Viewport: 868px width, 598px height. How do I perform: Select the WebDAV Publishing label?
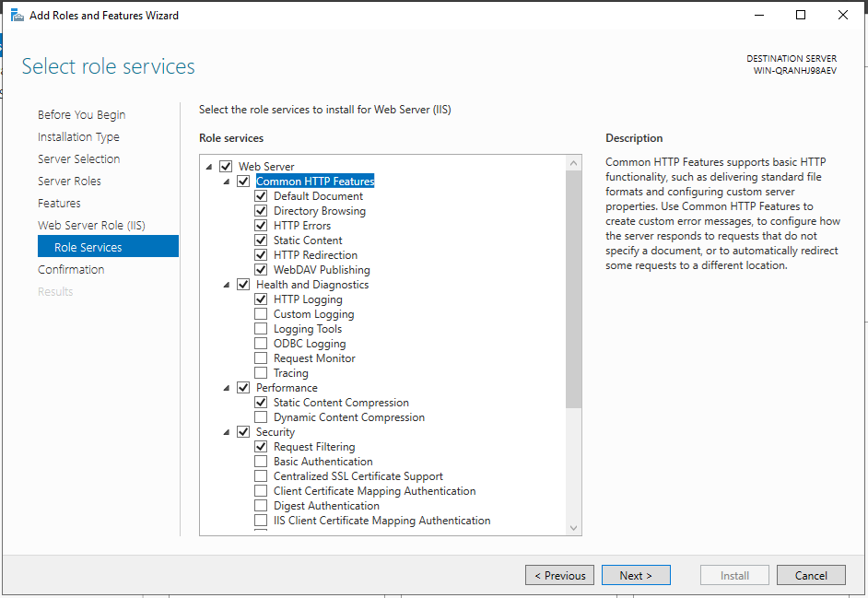click(x=322, y=270)
